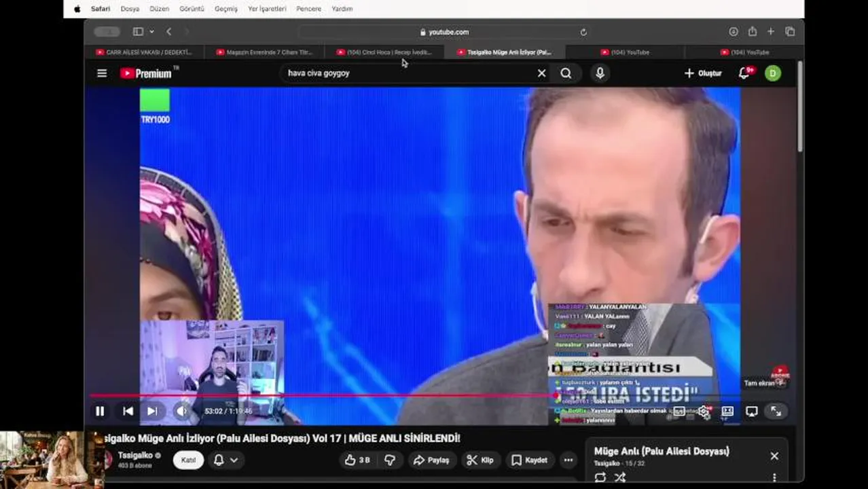
Task: Open the Oluştur create button
Action: 703,73
